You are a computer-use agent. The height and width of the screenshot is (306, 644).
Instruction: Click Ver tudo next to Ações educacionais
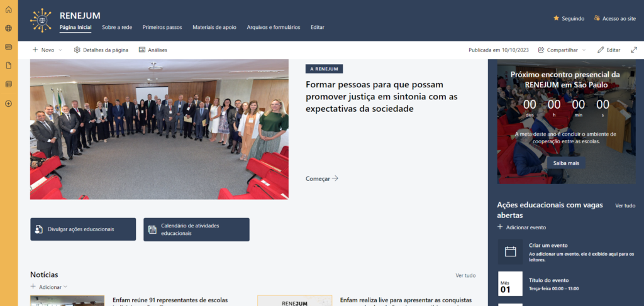tap(625, 205)
